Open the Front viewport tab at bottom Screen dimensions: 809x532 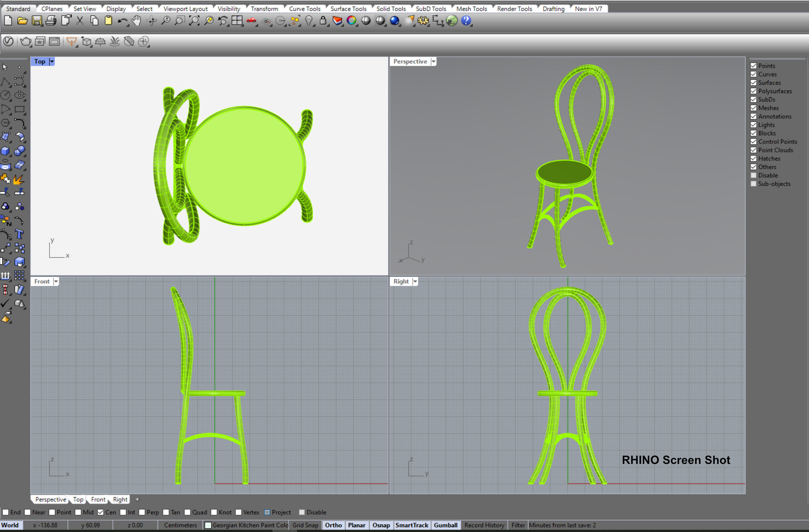98,499
